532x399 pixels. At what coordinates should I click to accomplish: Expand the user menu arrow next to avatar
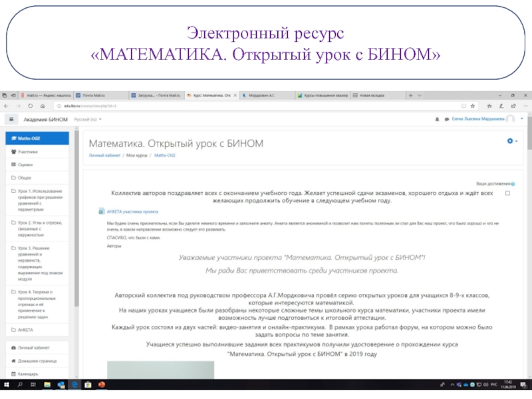[x=521, y=119]
